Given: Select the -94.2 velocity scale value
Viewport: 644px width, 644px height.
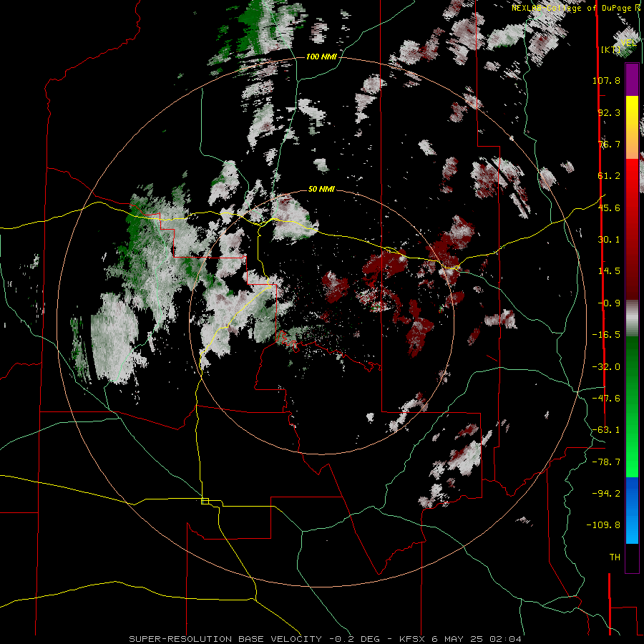Looking at the screenshot, I should tap(606, 493).
